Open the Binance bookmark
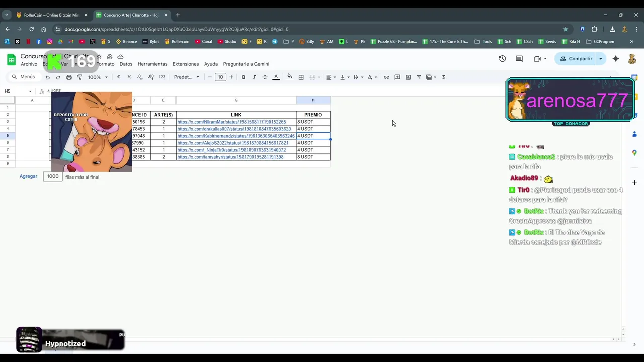 pos(126,42)
